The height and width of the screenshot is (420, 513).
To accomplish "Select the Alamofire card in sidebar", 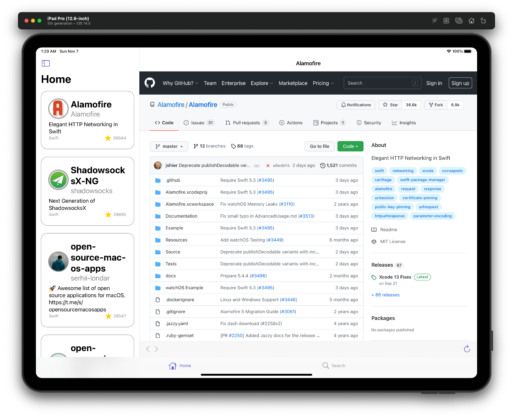I will 88,120.
